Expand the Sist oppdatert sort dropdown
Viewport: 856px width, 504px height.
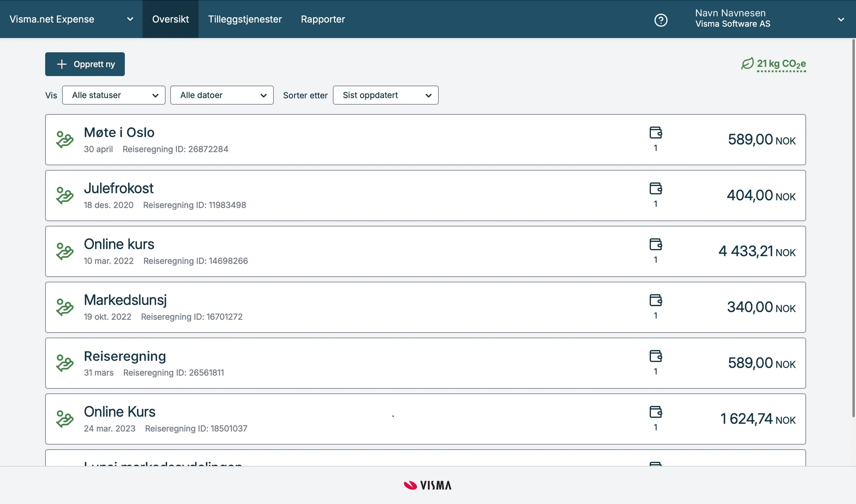385,95
